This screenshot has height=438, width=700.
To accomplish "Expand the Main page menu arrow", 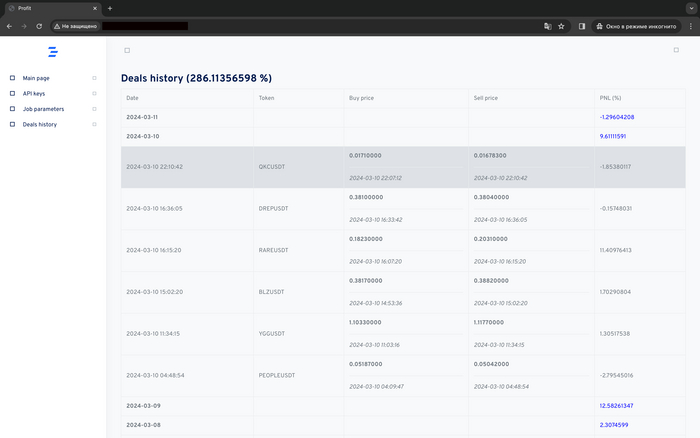I will [94, 77].
